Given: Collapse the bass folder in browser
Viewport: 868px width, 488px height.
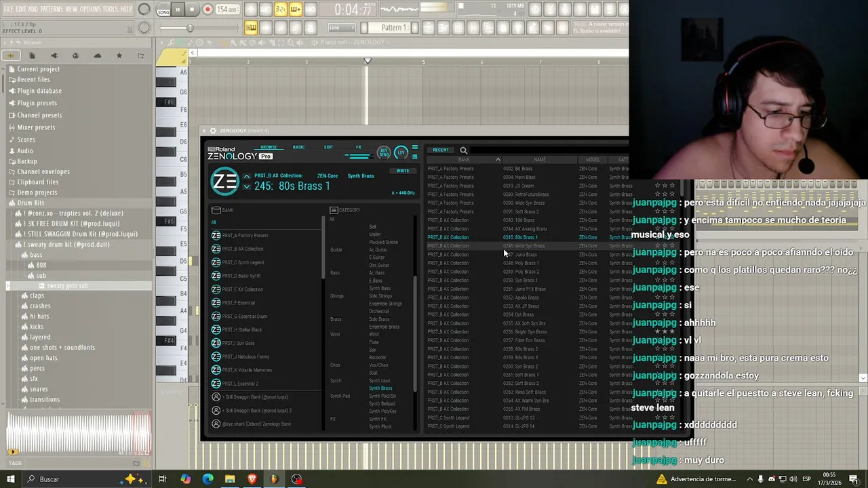Looking at the screenshot, I should 36,256.
